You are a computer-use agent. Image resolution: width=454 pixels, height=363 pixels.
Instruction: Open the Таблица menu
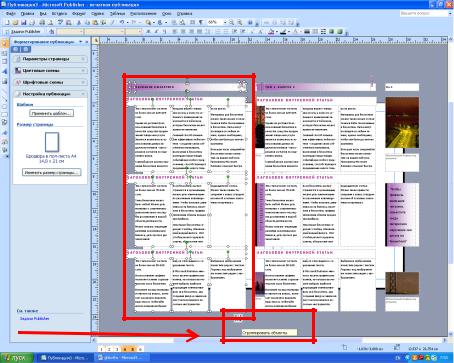117,14
